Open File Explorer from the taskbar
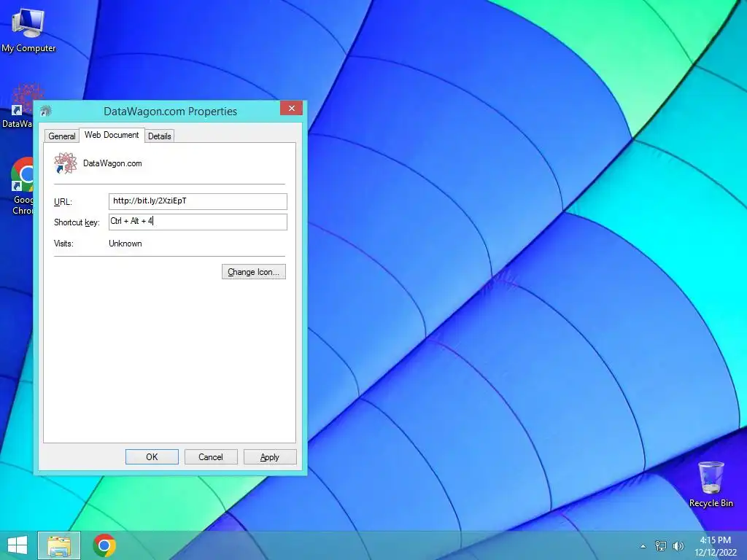 [x=59, y=545]
